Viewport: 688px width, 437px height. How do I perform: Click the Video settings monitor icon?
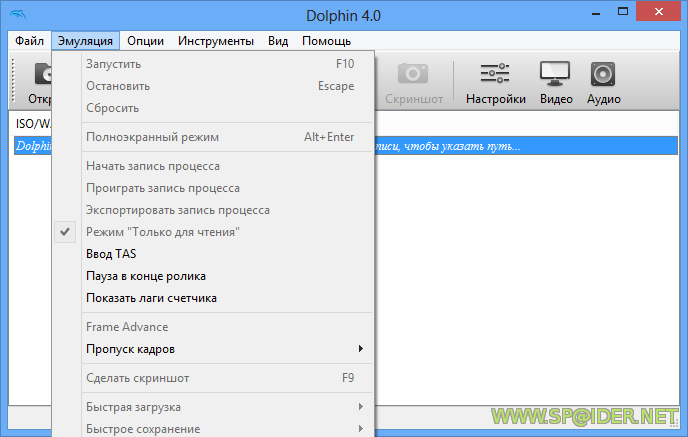pyautogui.click(x=556, y=75)
